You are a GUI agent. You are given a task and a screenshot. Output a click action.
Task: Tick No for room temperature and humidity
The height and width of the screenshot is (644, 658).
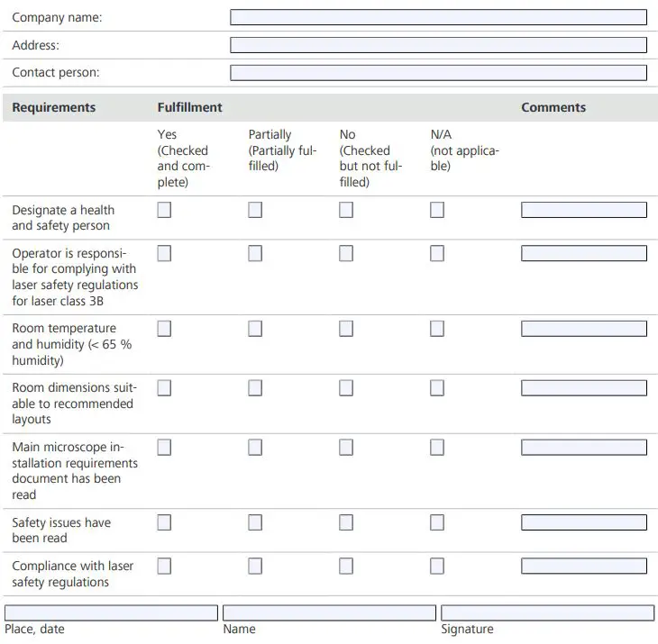(346, 329)
